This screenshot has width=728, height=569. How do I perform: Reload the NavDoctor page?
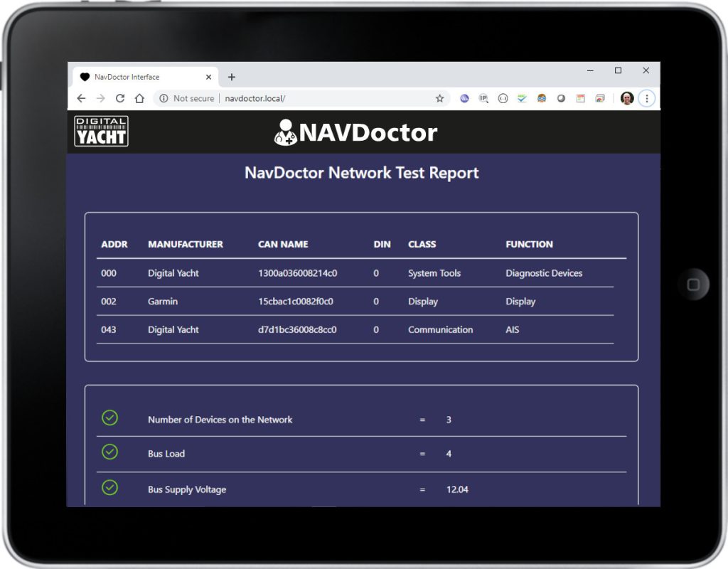(120, 99)
